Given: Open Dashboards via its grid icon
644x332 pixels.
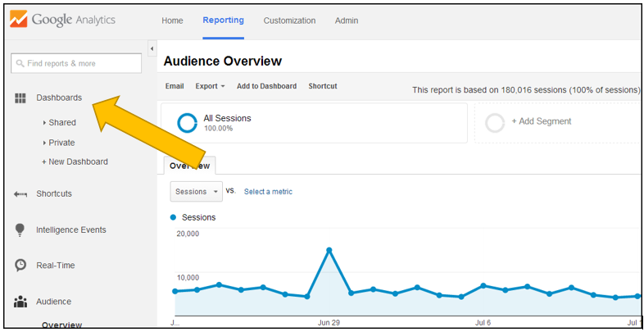Looking at the screenshot, I should coord(20,98).
